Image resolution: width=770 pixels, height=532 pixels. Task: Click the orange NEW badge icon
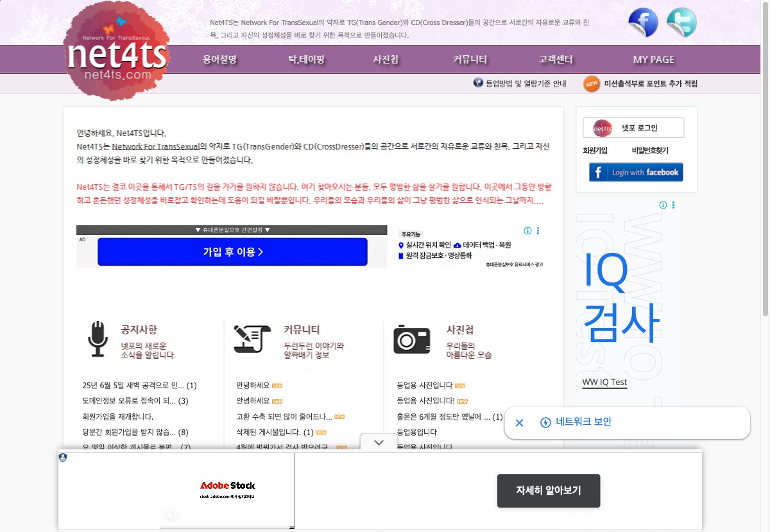coord(592,83)
